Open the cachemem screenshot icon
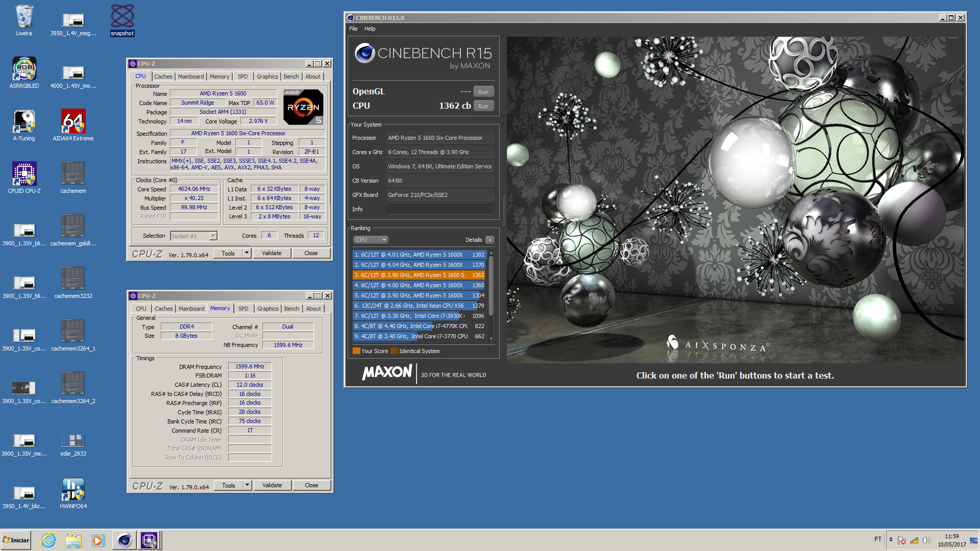This screenshot has height=551, width=980. [x=73, y=178]
